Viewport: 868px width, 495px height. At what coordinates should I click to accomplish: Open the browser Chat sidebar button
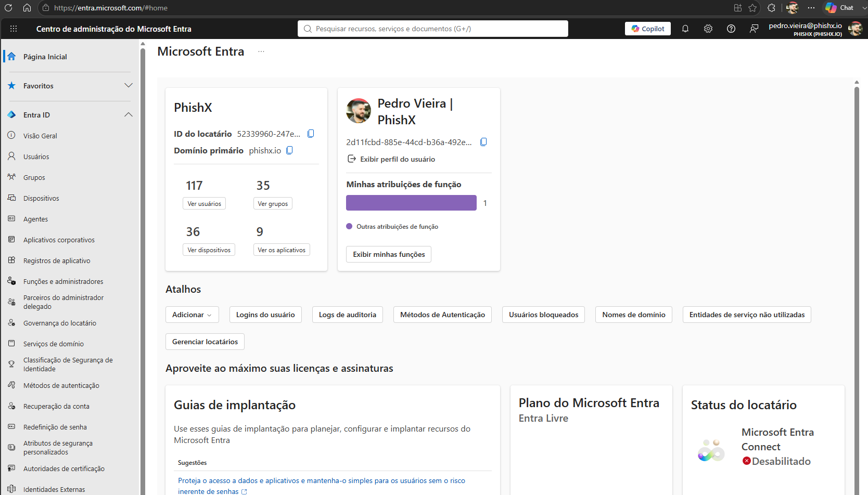point(839,8)
